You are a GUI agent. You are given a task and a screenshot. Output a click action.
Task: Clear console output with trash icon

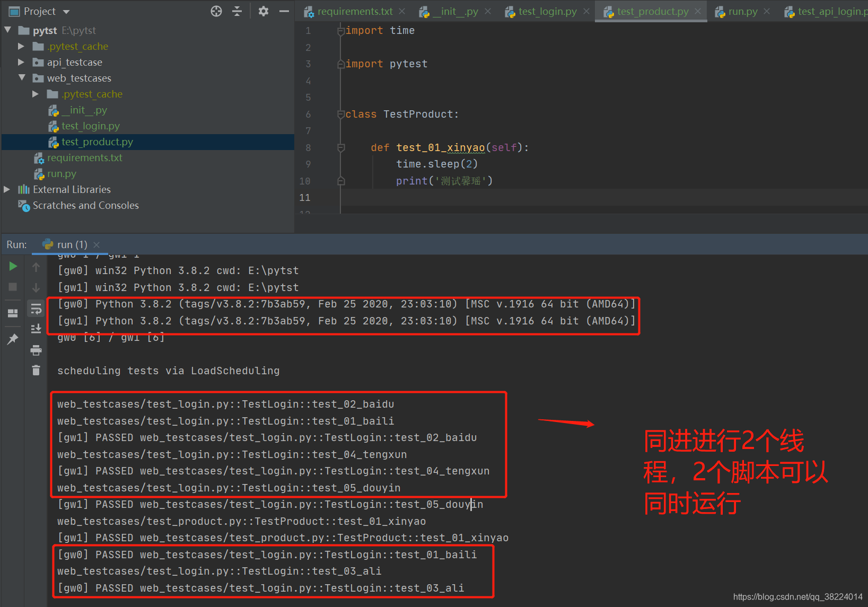point(36,370)
